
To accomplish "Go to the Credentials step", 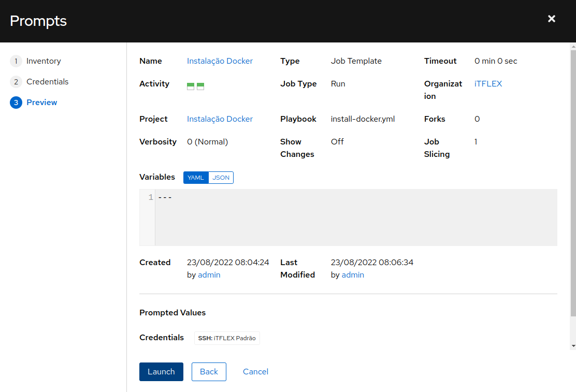I will (39, 82).
